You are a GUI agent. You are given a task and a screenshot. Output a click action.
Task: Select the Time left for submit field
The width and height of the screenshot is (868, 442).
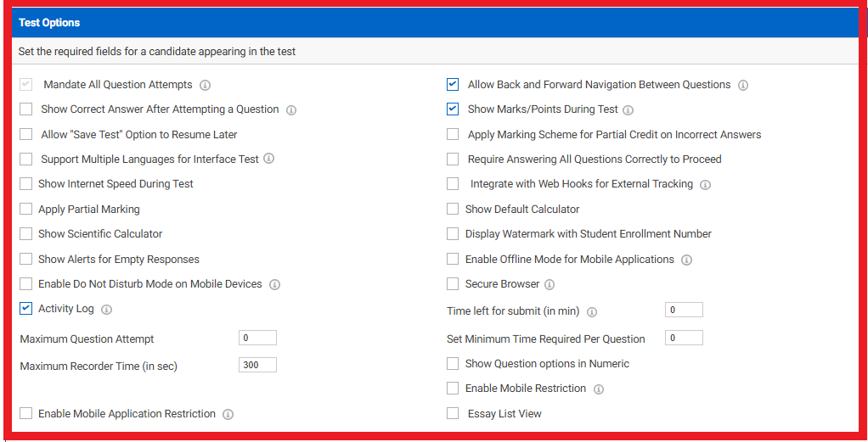pos(684,311)
